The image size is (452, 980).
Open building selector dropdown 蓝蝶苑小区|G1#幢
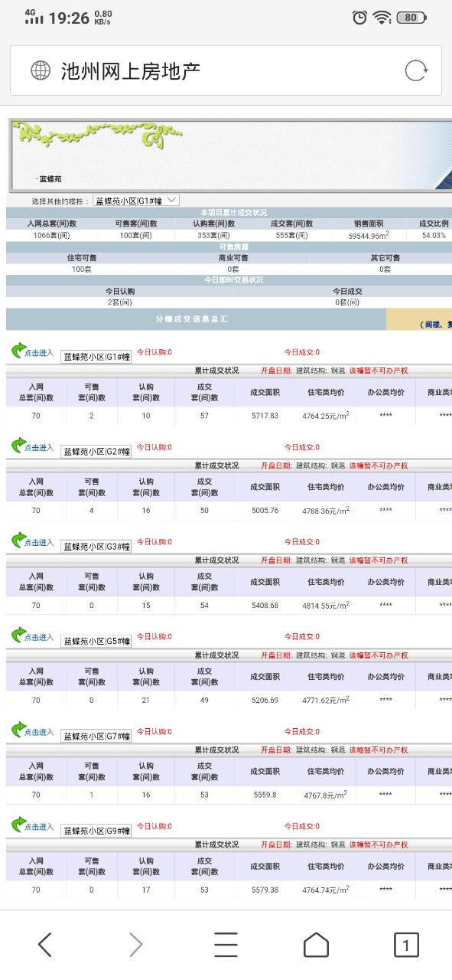point(136,201)
